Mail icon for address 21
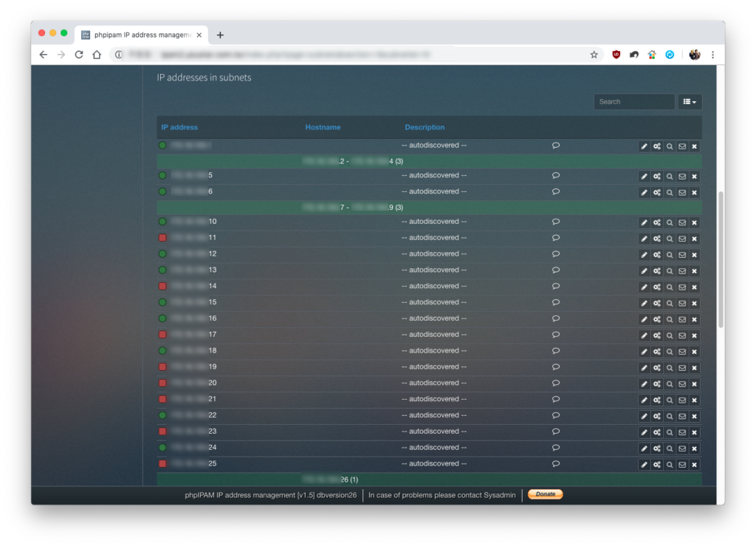The height and width of the screenshot is (546, 756). tap(682, 400)
